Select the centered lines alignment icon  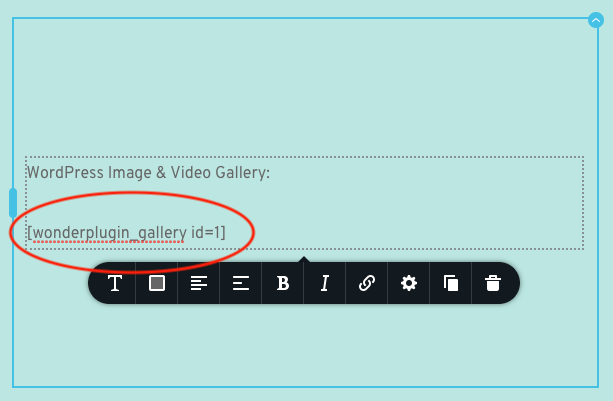(241, 283)
